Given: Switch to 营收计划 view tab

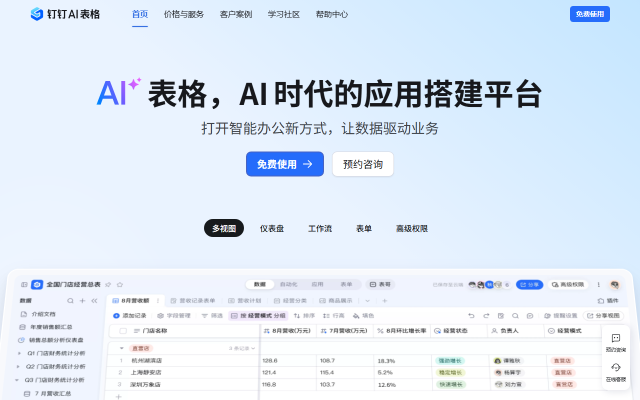Looking at the screenshot, I should (x=244, y=301).
